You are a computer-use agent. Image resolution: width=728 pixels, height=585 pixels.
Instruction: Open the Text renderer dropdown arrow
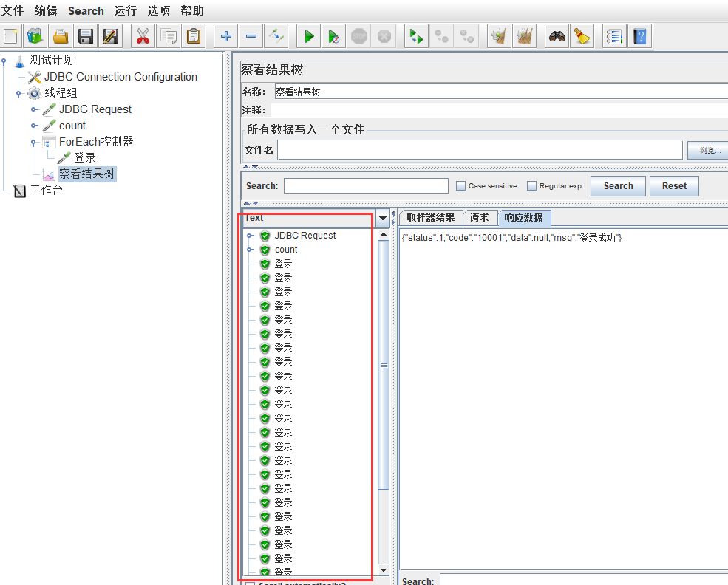[383, 218]
